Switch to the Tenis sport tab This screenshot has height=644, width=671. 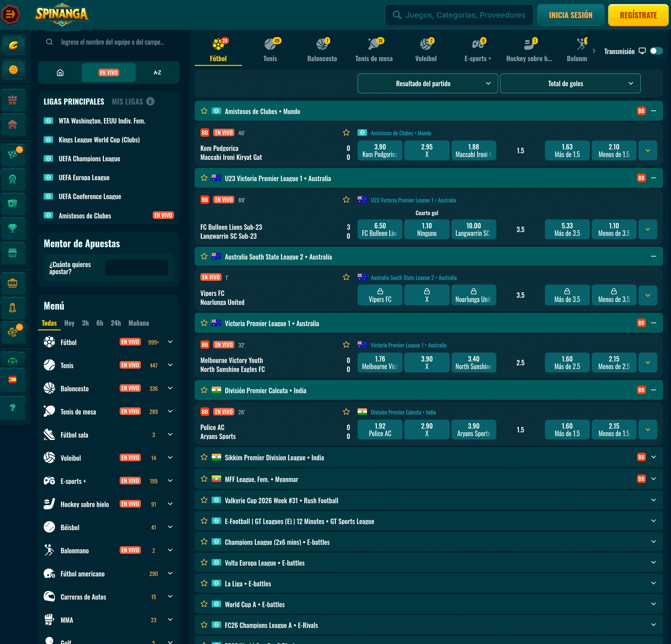click(x=270, y=50)
